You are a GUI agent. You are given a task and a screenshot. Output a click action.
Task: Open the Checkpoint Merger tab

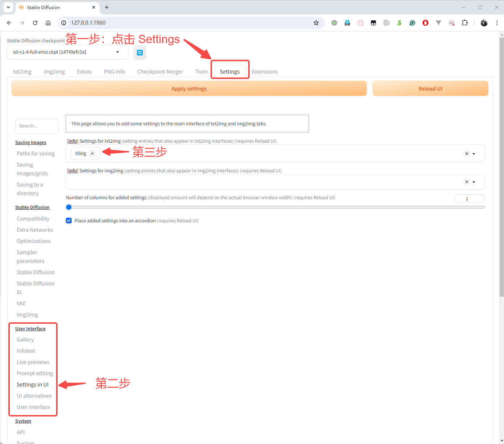tap(160, 72)
